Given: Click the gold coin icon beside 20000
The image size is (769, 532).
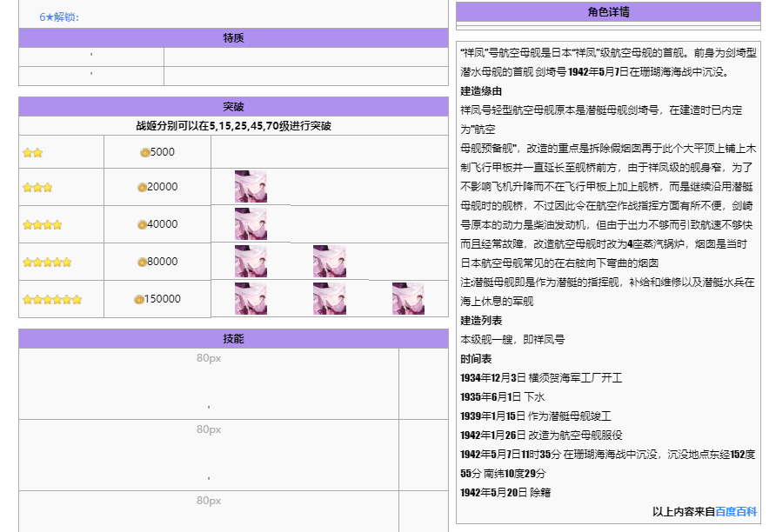Looking at the screenshot, I should [x=142, y=187].
